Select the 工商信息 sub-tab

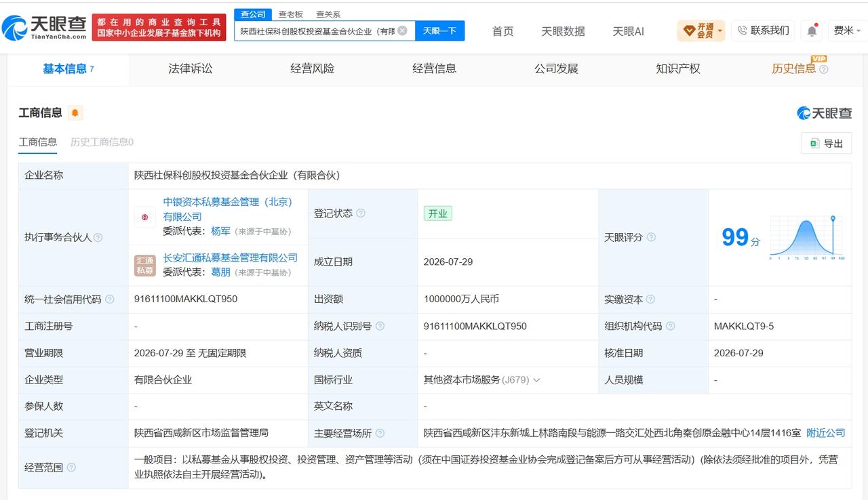coord(38,142)
